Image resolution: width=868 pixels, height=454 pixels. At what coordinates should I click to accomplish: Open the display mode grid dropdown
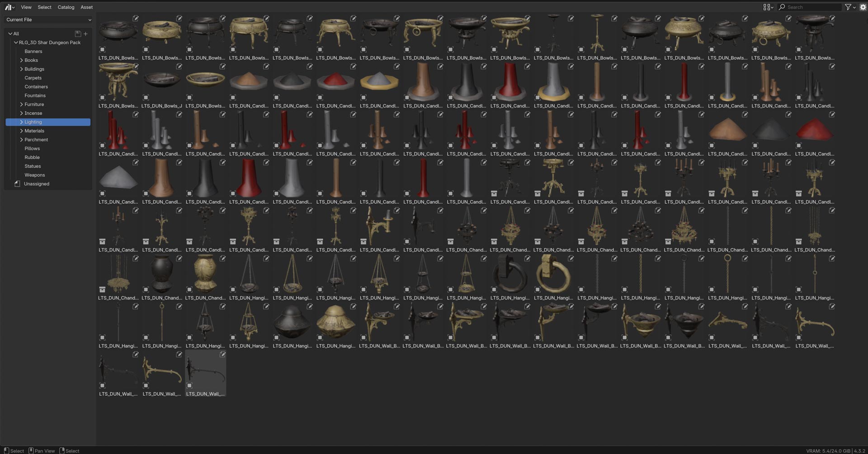(768, 7)
